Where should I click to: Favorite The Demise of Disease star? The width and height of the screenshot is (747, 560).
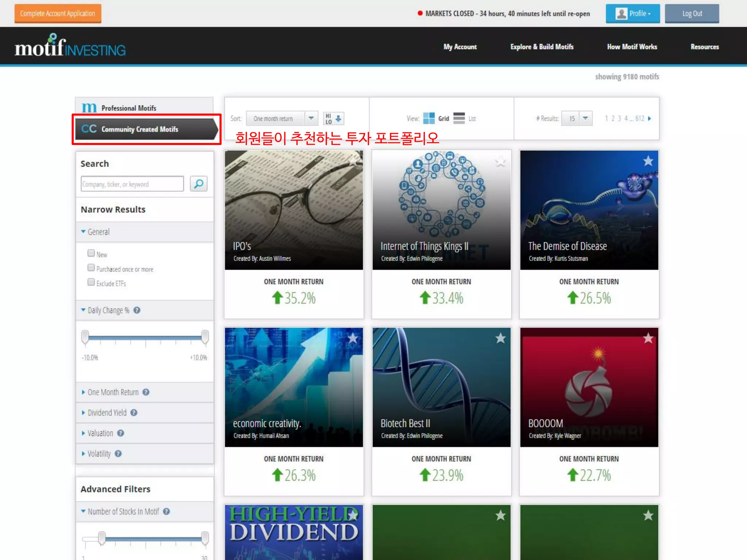coord(648,161)
